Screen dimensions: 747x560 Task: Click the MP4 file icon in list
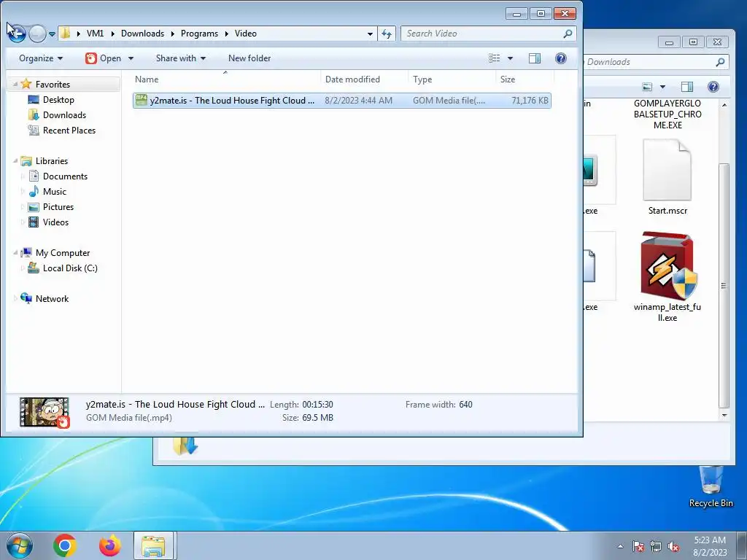tap(142, 100)
